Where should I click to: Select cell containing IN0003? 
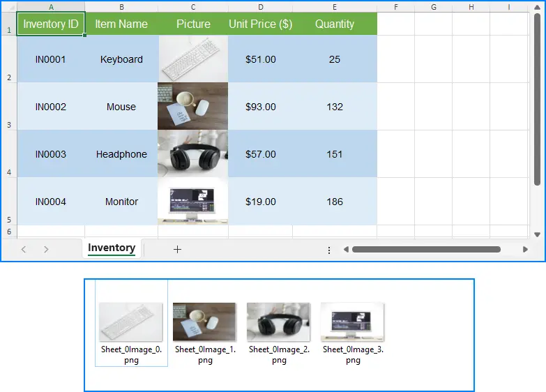tap(51, 154)
